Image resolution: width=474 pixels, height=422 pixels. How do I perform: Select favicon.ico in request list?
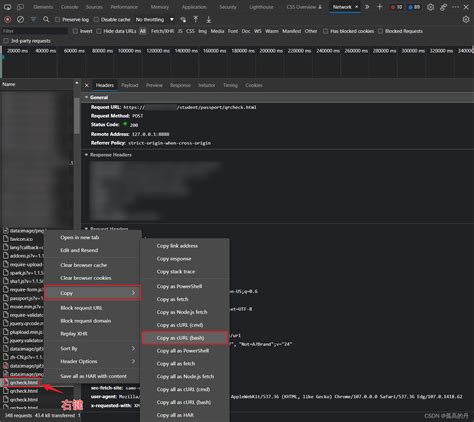point(21,239)
